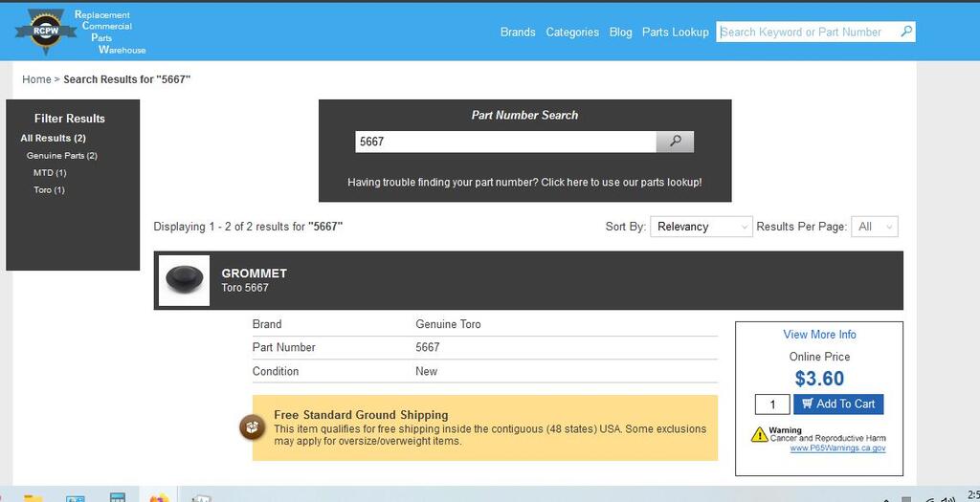Go to the Blog page
Viewport: 980px width, 502px height.
(x=620, y=32)
